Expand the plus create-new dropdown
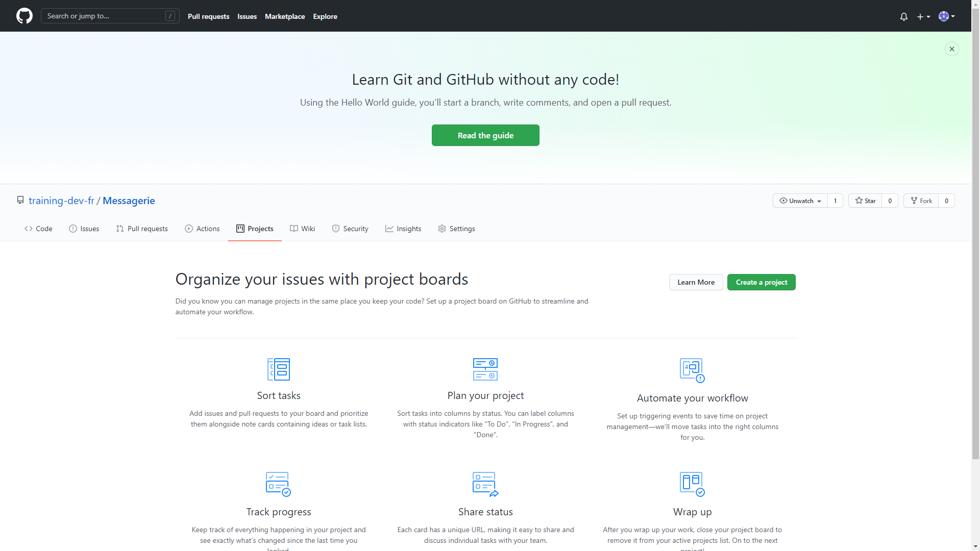Image resolution: width=980 pixels, height=551 pixels. point(923,16)
